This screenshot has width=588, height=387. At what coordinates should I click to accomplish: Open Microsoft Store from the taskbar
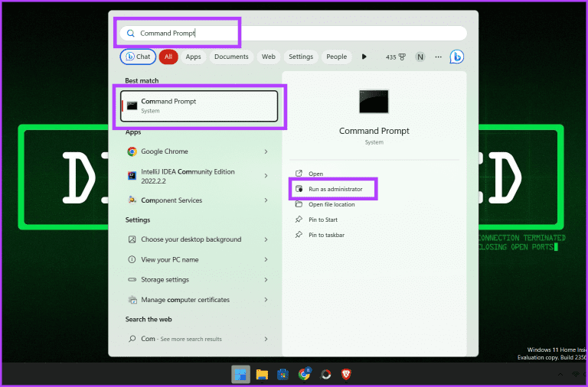click(283, 374)
